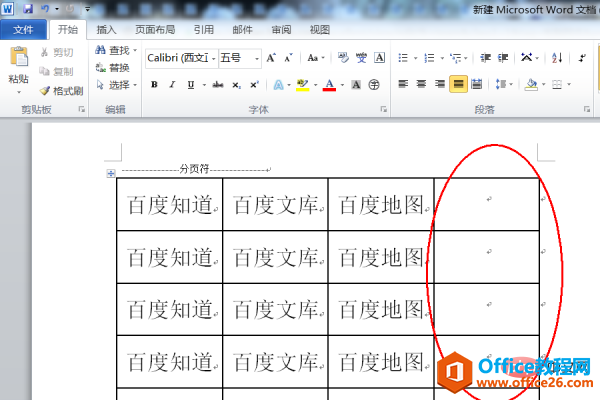Viewport: 600px width, 400px height.
Task: Click the Replace button
Action: tap(112, 68)
